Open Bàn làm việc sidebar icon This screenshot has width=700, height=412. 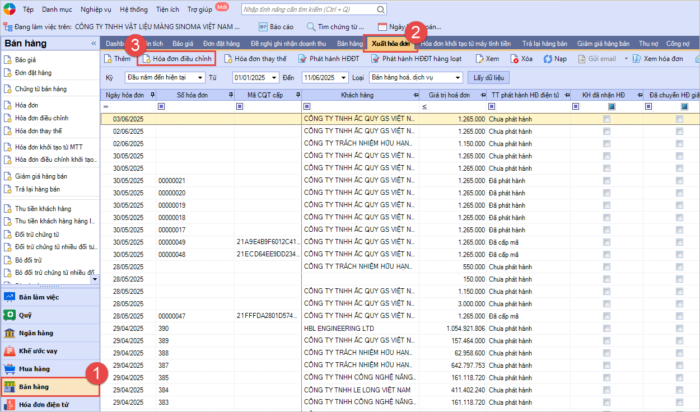(10, 298)
